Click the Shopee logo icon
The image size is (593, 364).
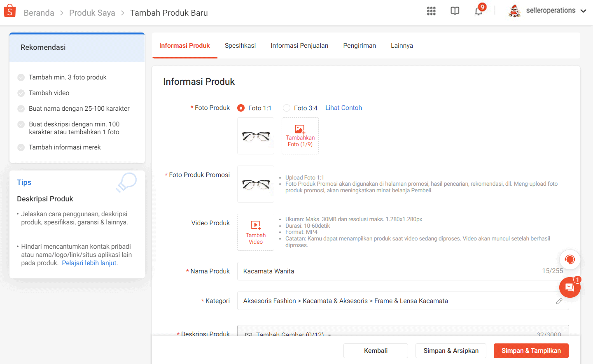pyautogui.click(x=9, y=10)
